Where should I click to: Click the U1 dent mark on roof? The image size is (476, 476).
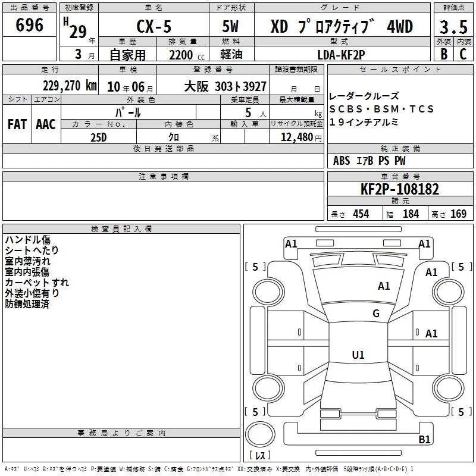pyautogui.click(x=358, y=355)
